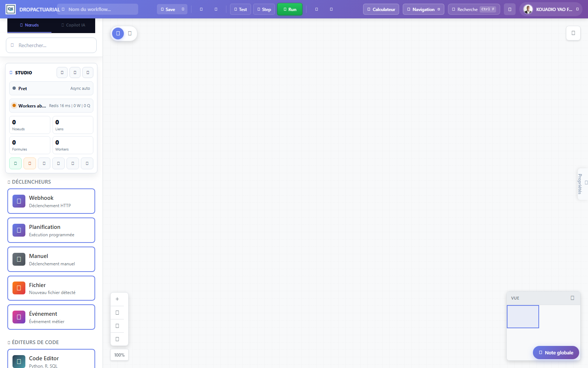Click the first icon button beside STUDIO title

tap(62, 72)
